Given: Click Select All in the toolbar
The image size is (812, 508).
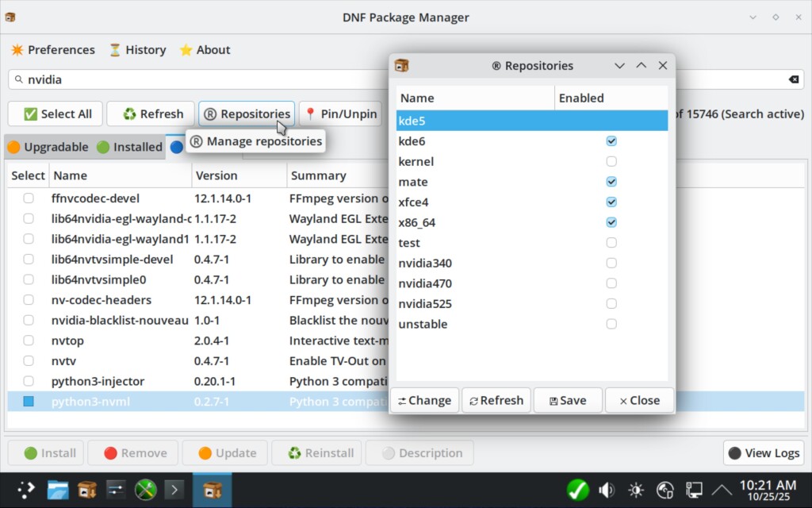Looking at the screenshot, I should [x=57, y=114].
